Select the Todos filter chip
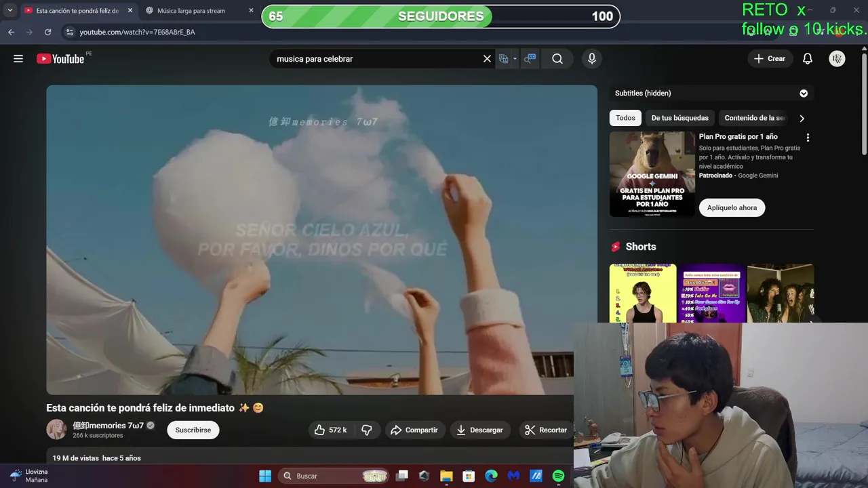Viewport: 868px width, 488px height. (625, 118)
